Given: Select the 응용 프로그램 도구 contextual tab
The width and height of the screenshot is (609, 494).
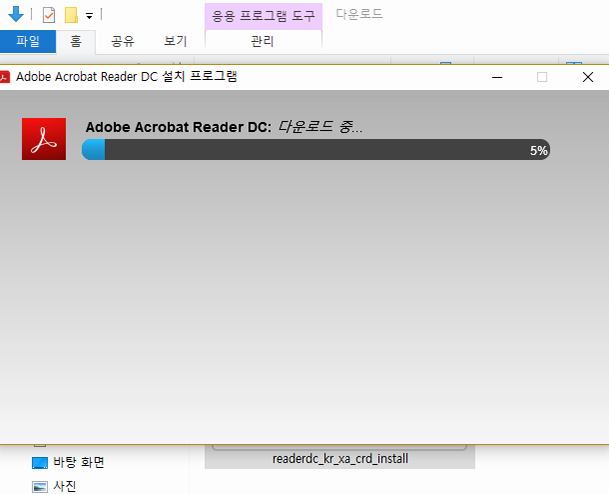Looking at the screenshot, I should pos(263,16).
